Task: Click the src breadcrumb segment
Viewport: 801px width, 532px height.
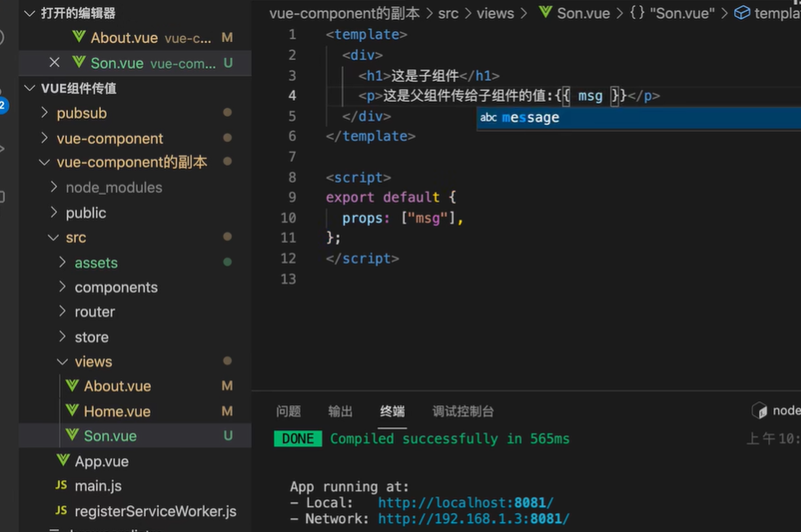Action: 448,13
